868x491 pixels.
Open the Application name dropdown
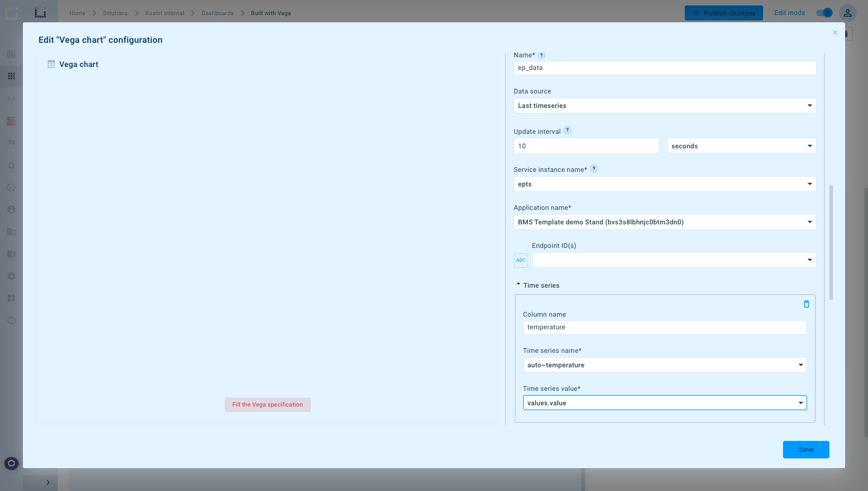click(x=665, y=222)
